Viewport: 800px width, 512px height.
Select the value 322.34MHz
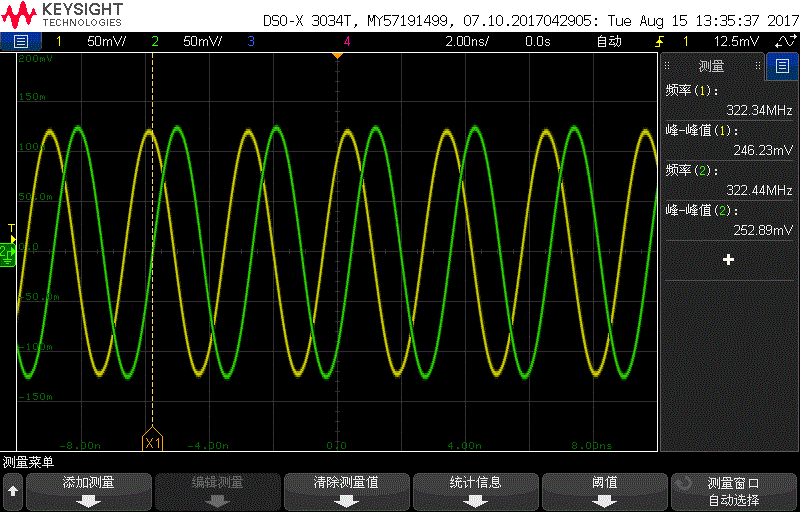(x=759, y=110)
